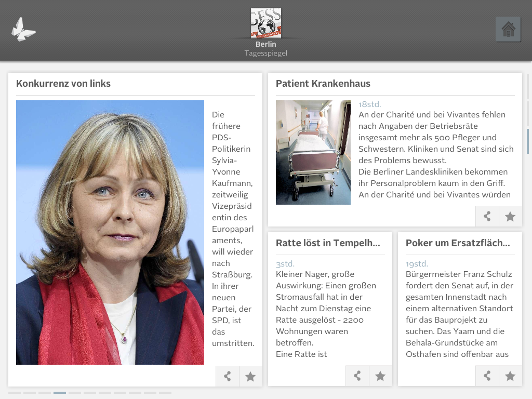
Task: Open the Patient Krankenhaus headline
Action: [x=323, y=84]
